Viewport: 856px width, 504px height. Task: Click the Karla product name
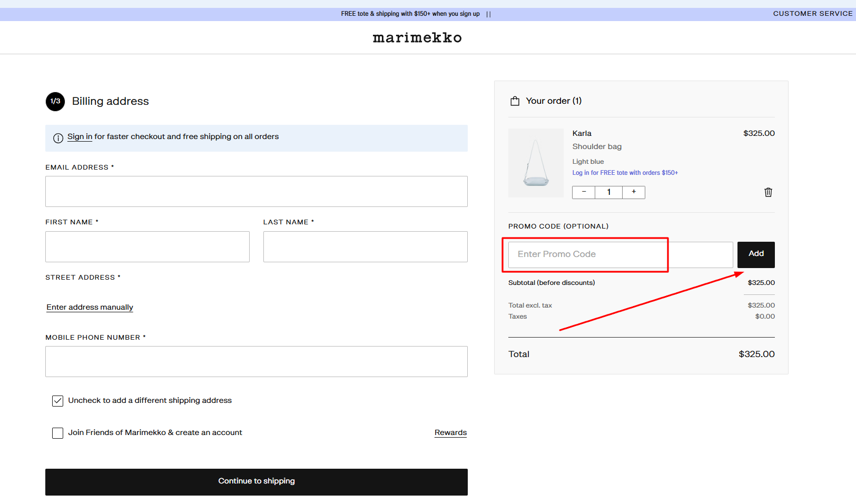[x=582, y=133]
